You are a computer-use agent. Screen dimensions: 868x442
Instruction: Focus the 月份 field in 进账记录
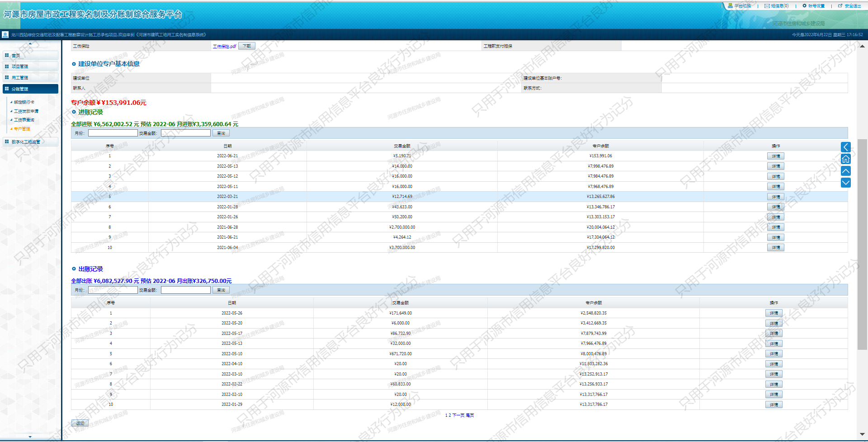pos(113,133)
